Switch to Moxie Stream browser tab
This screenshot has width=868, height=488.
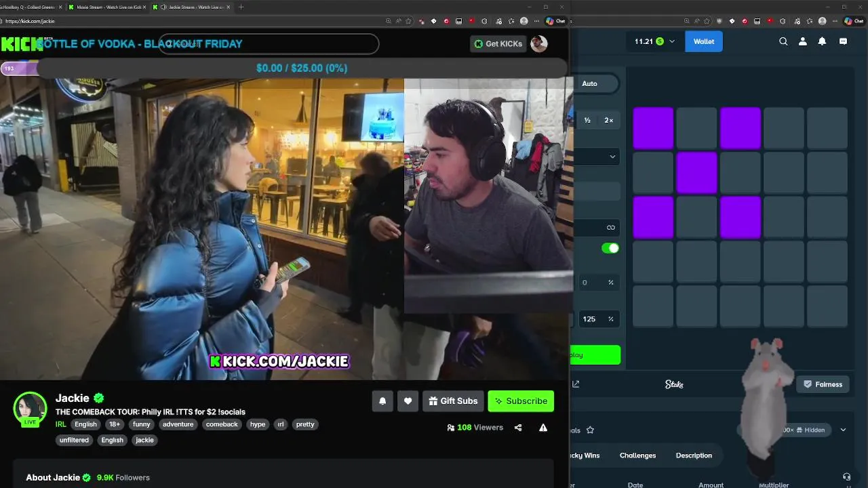pyautogui.click(x=107, y=7)
